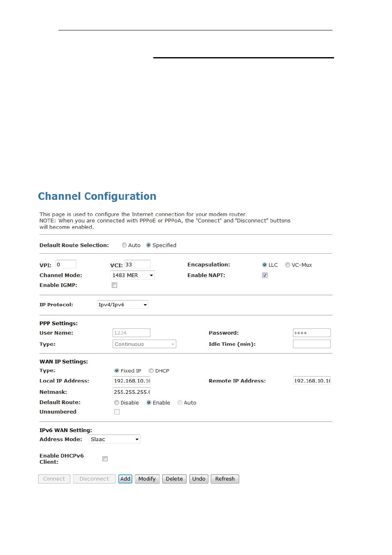Toggle the Unnumbered checkbox
The image size is (392, 555).
click(117, 412)
